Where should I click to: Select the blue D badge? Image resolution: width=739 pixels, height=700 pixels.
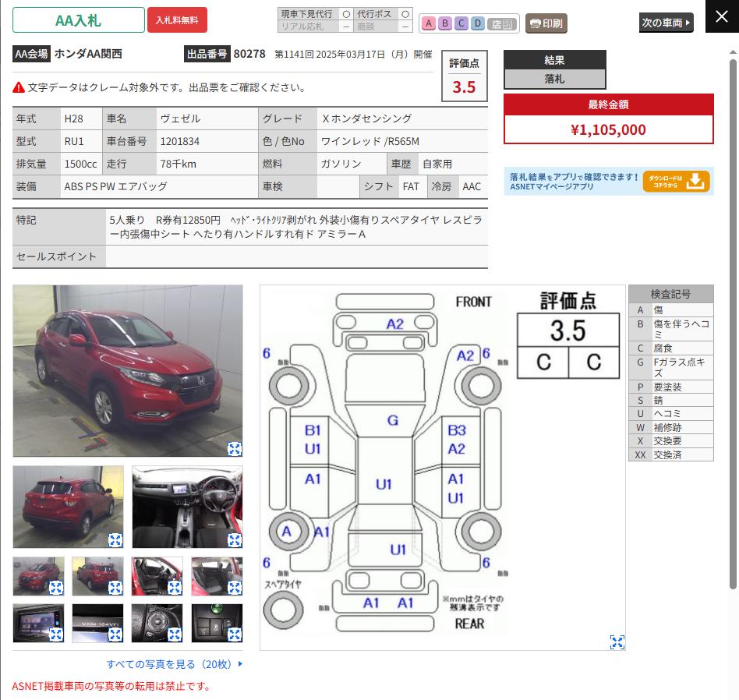point(477,23)
